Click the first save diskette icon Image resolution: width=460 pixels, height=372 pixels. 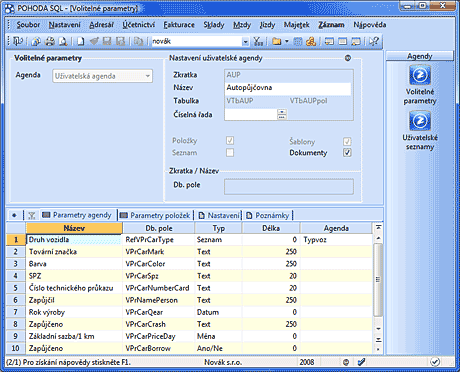107,41
